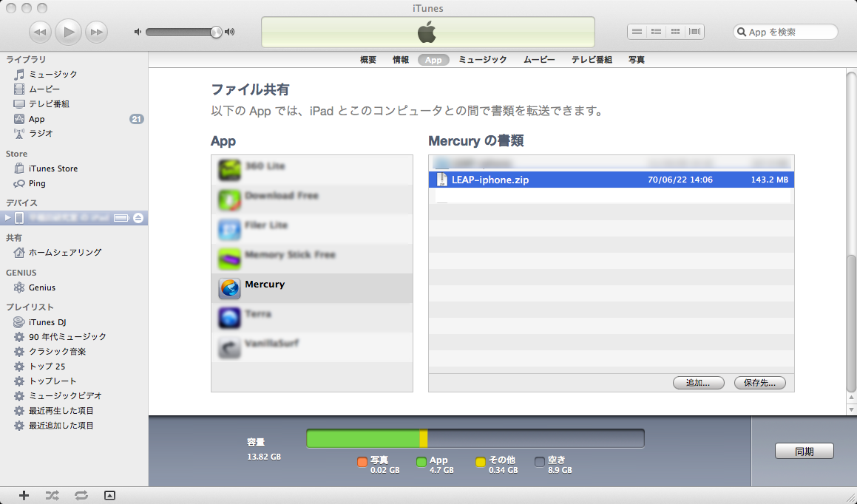Open ラジオ in the sidebar
Image resolution: width=857 pixels, height=504 pixels.
tap(34, 133)
